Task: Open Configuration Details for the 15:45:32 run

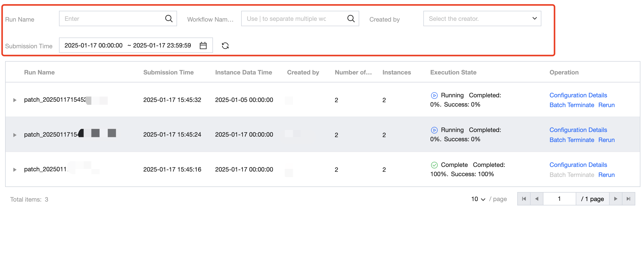Action: [578, 95]
